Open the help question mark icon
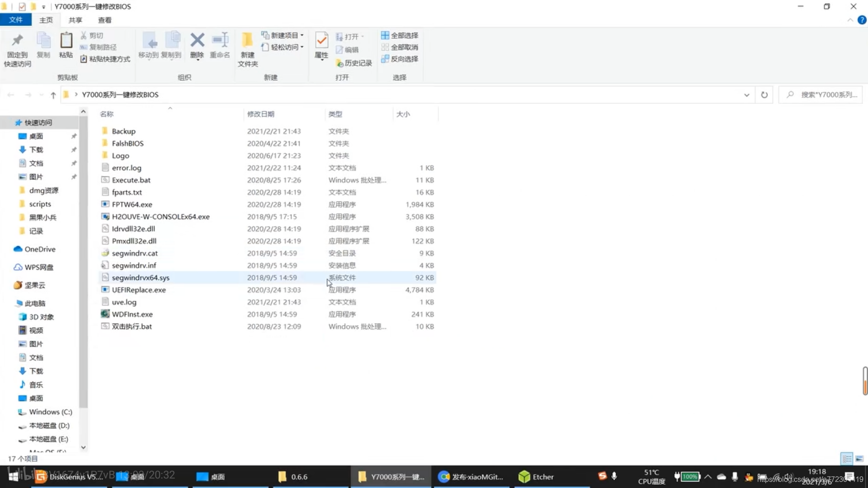The width and height of the screenshot is (868, 488). click(862, 20)
